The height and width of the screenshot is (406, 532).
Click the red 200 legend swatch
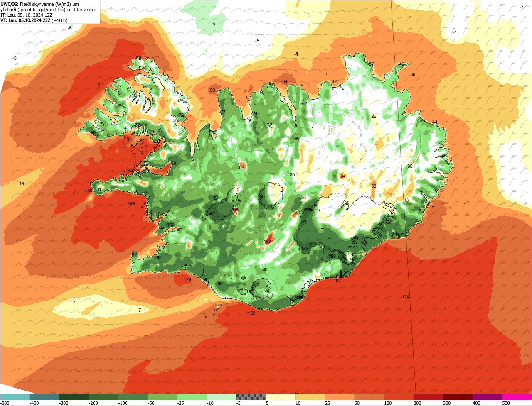click(x=428, y=397)
